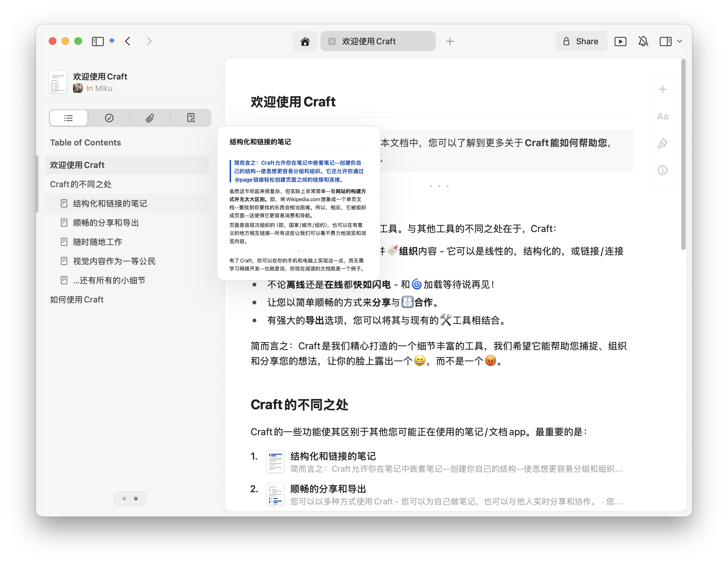Expand the right panel options chevron
This screenshot has width=728, height=564.
680,41
